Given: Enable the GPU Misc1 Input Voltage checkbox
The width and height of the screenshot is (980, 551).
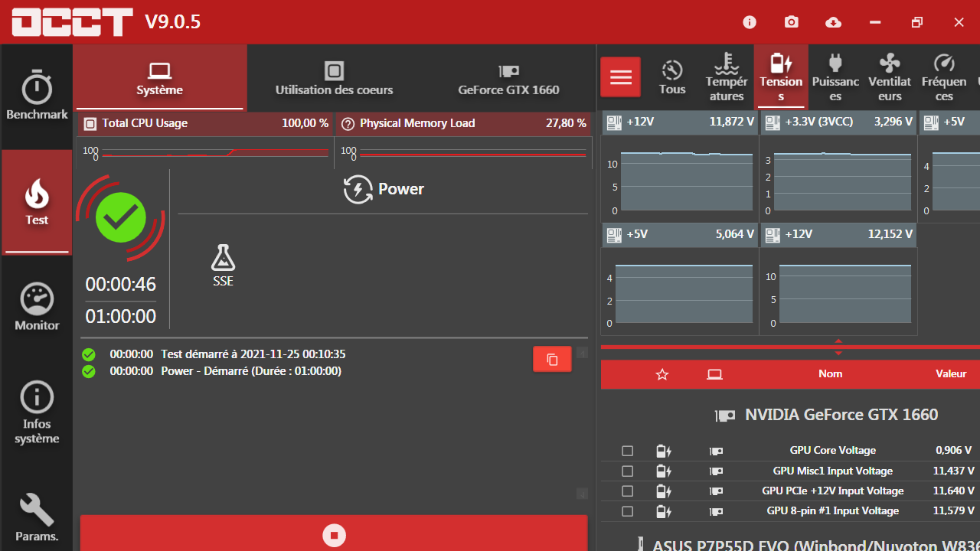Looking at the screenshot, I should pos(628,471).
